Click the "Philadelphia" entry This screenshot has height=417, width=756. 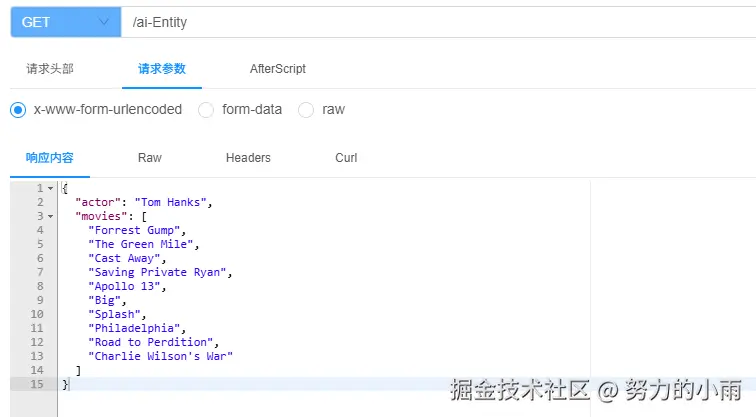coord(135,328)
